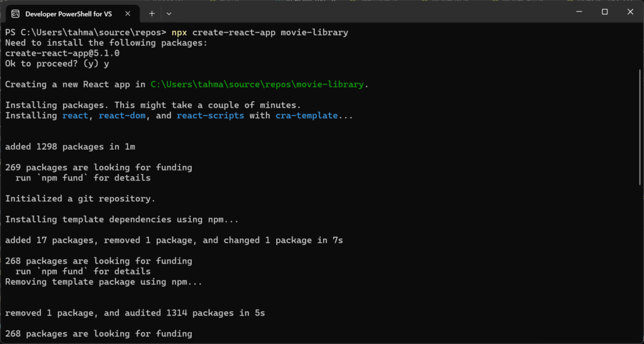Screen dimensions: 644x344
Task: Click the "Initialized a git repository." line
Action: click(x=80, y=199)
